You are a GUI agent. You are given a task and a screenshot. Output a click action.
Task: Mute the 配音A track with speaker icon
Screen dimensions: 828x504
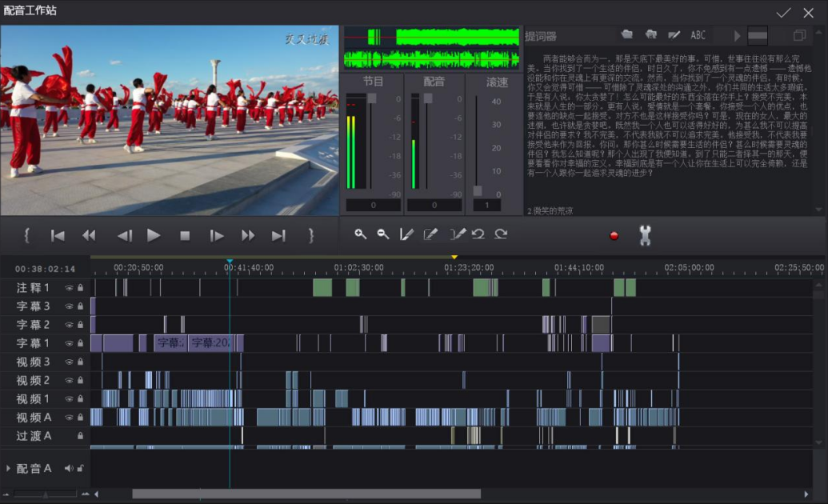(x=69, y=468)
